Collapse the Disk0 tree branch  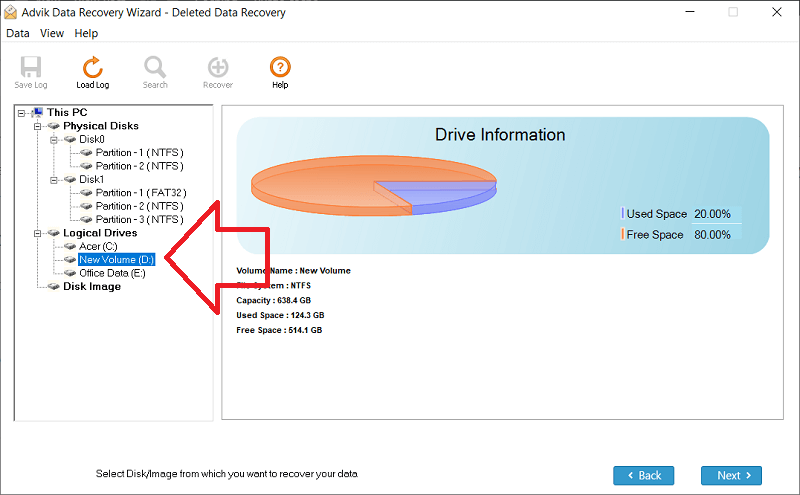(54, 140)
